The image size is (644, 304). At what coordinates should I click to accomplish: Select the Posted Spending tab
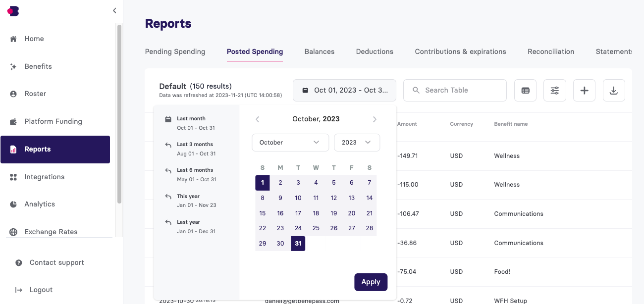click(x=255, y=51)
